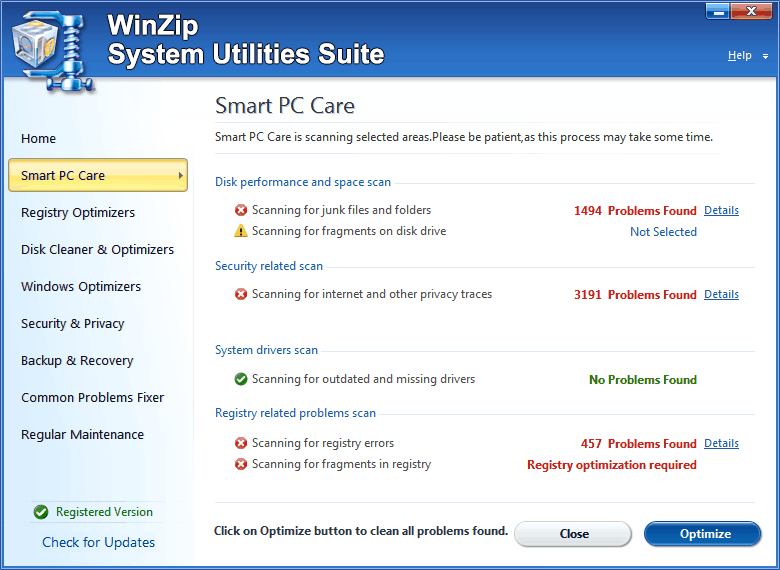
Task: Expand the Help dropdown arrow
Action: [765, 57]
